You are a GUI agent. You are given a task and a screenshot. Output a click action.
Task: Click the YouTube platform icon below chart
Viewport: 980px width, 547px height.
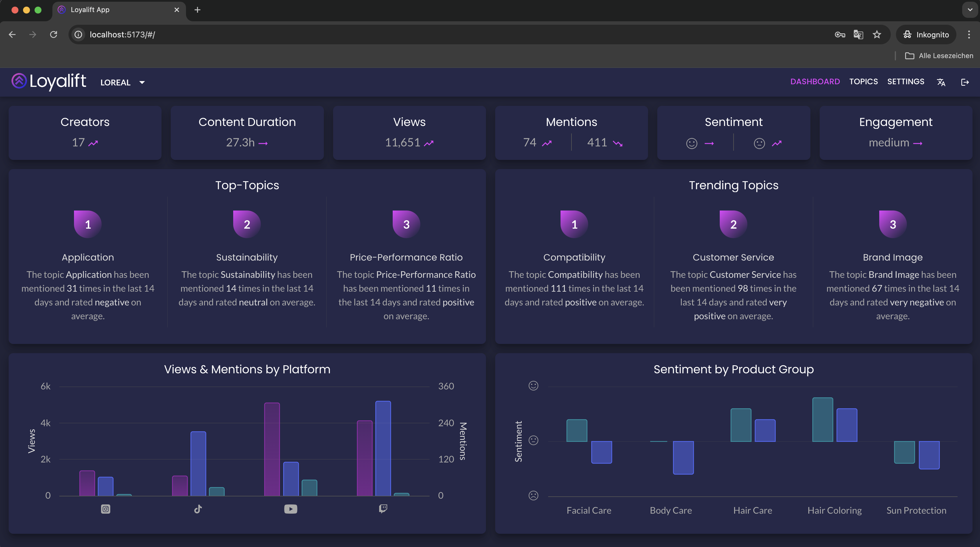coord(291,509)
